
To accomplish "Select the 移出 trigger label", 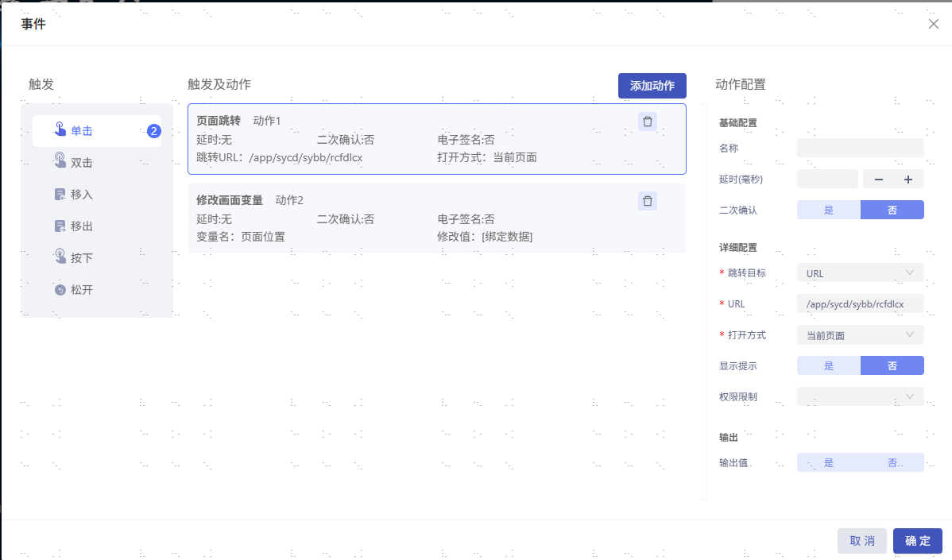I will click(81, 226).
